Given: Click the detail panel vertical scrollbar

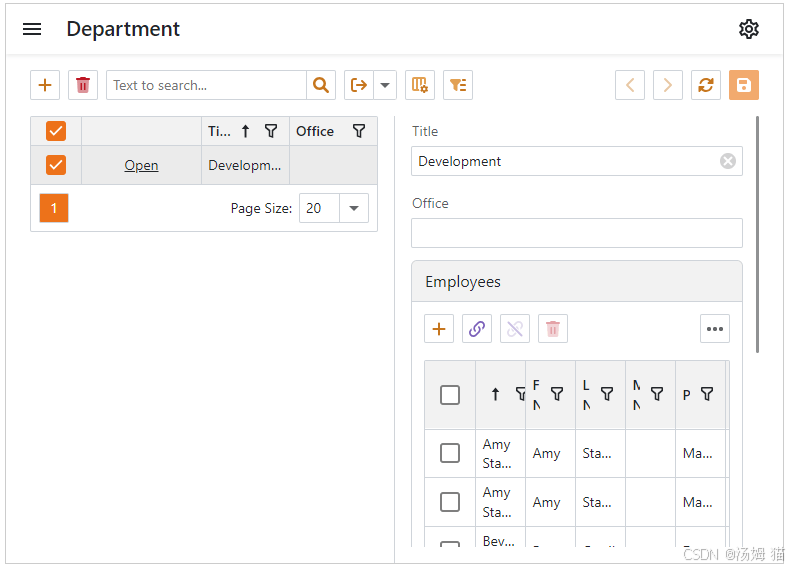Looking at the screenshot, I should 757,234.
